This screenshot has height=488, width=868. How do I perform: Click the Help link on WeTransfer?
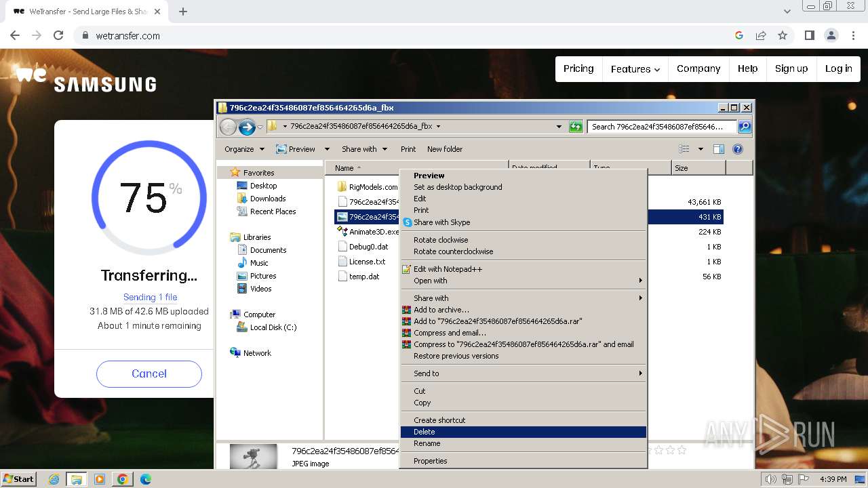[748, 68]
